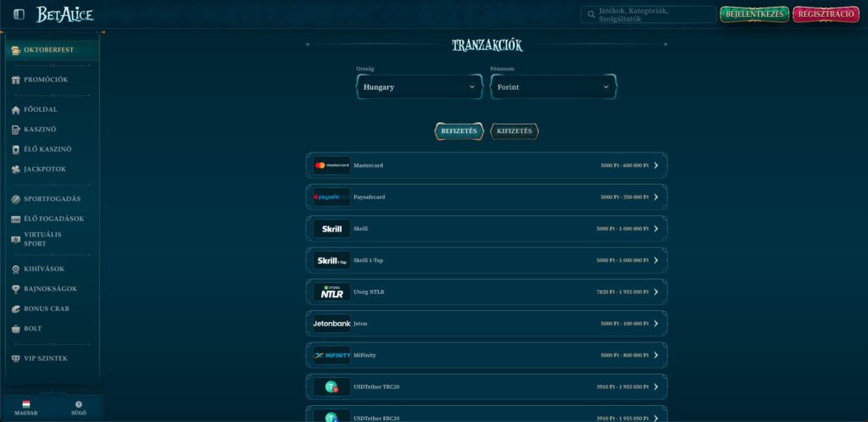Click the BetAlice logo

point(65,14)
